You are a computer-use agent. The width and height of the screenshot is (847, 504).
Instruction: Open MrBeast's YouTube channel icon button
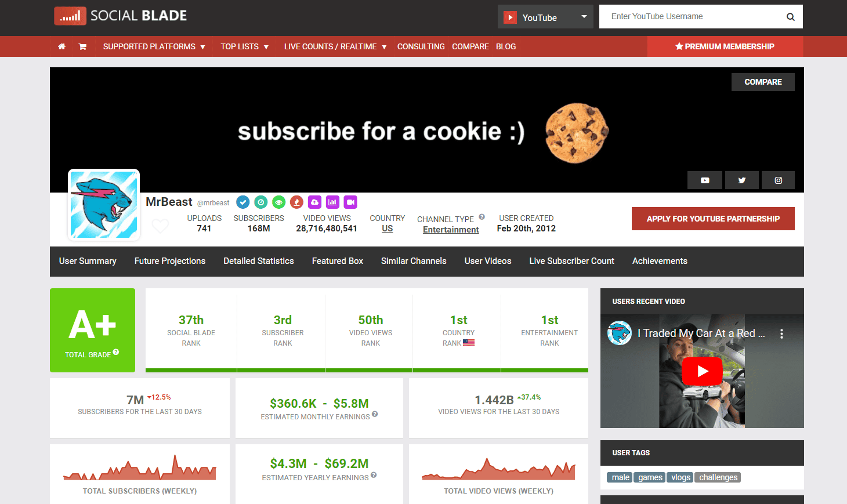point(705,180)
